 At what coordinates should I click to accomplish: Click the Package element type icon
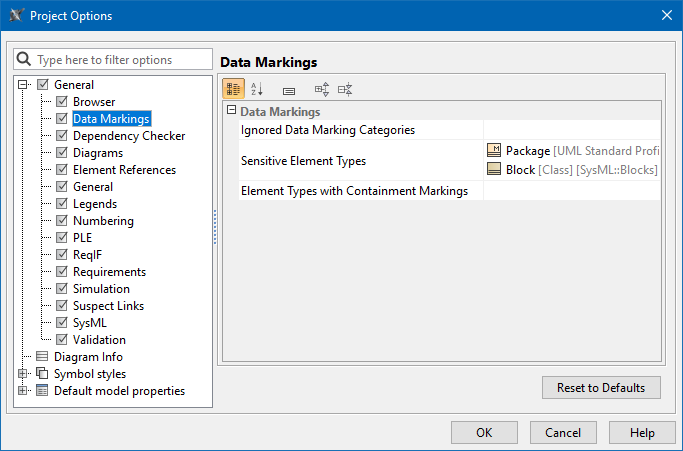494,151
